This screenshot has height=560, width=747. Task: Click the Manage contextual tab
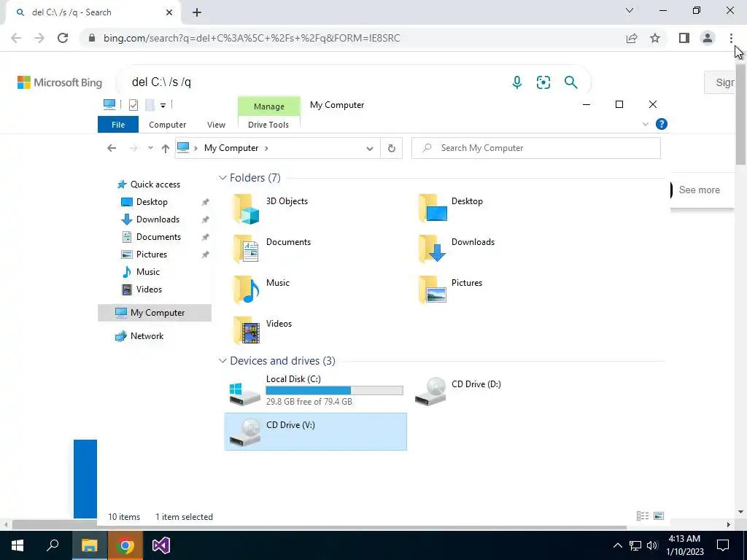pos(268,106)
